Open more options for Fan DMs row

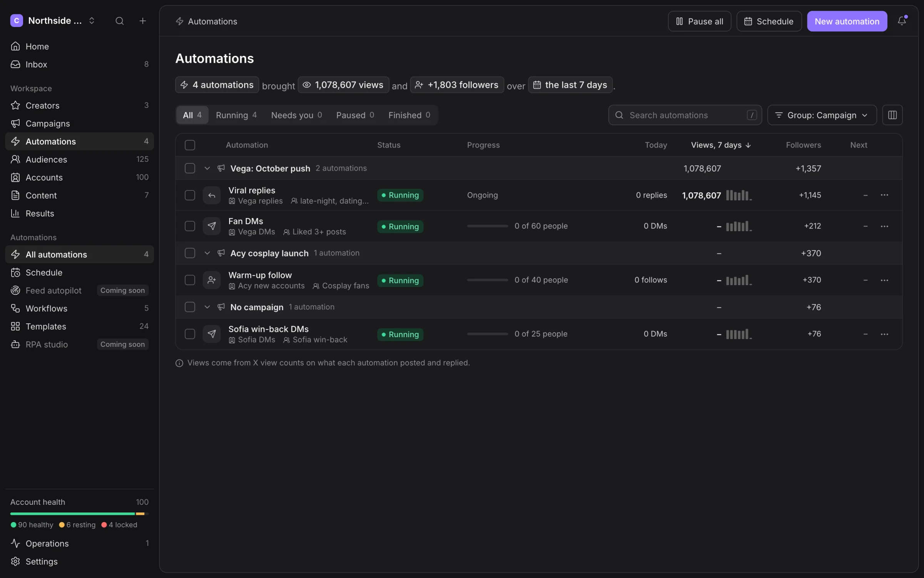pyautogui.click(x=884, y=226)
